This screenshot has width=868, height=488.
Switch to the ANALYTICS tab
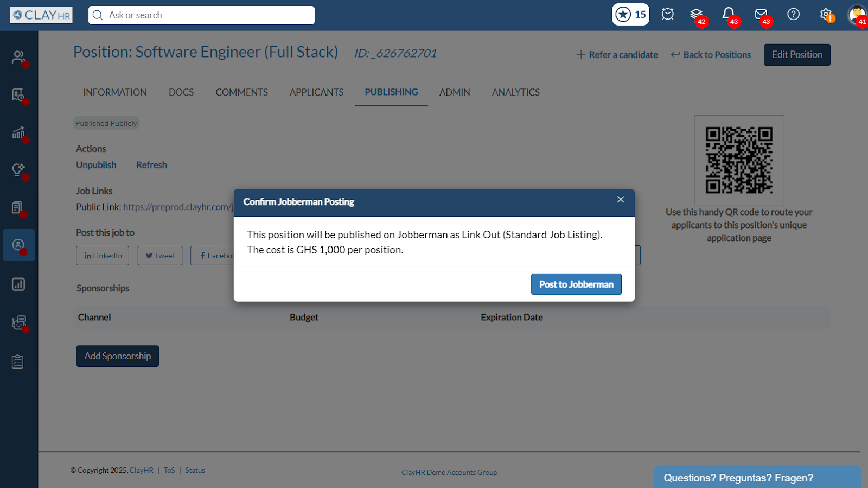pos(515,92)
